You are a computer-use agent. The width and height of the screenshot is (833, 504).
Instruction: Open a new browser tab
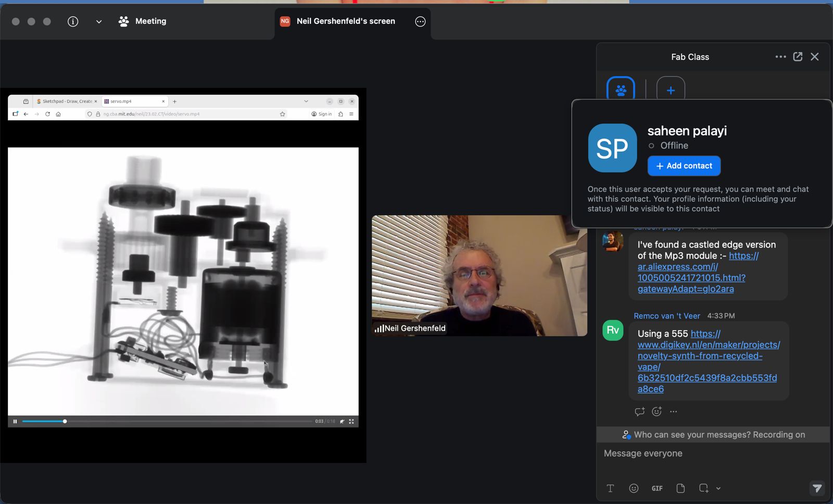point(175,101)
